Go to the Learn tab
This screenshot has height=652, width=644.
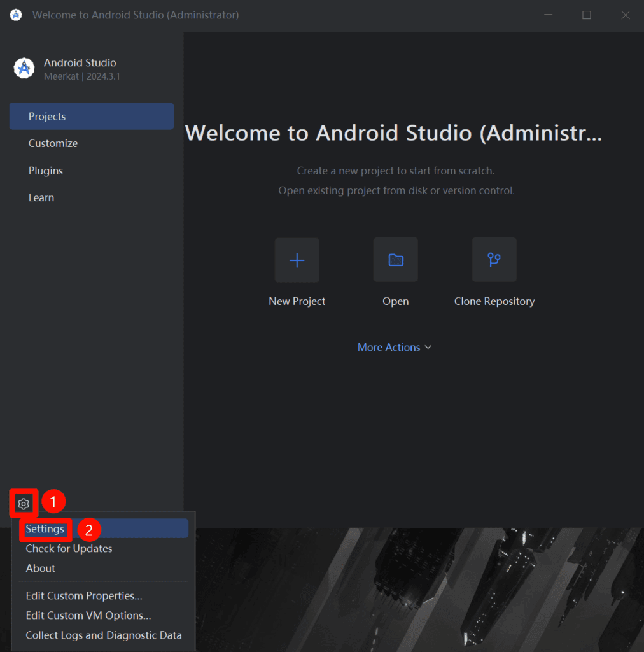coord(41,197)
